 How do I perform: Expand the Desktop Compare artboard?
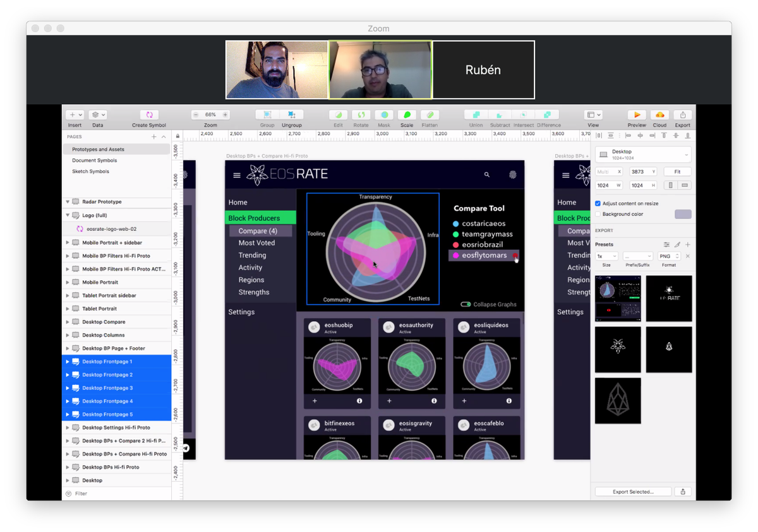coord(68,322)
